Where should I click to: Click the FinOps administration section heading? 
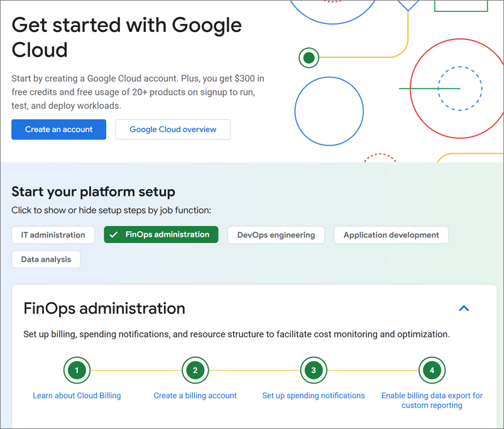[x=104, y=308]
